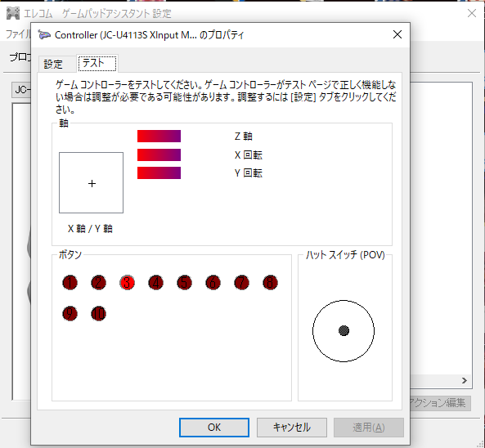The width and height of the screenshot is (485, 448).
Task: Click the キャンセル button
Action: [292, 428]
